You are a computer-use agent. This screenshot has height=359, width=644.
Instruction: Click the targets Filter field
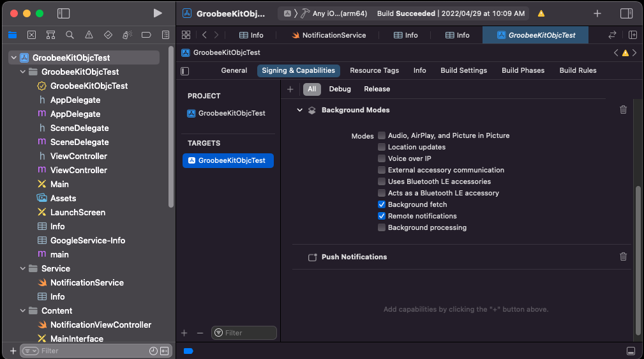(244, 333)
